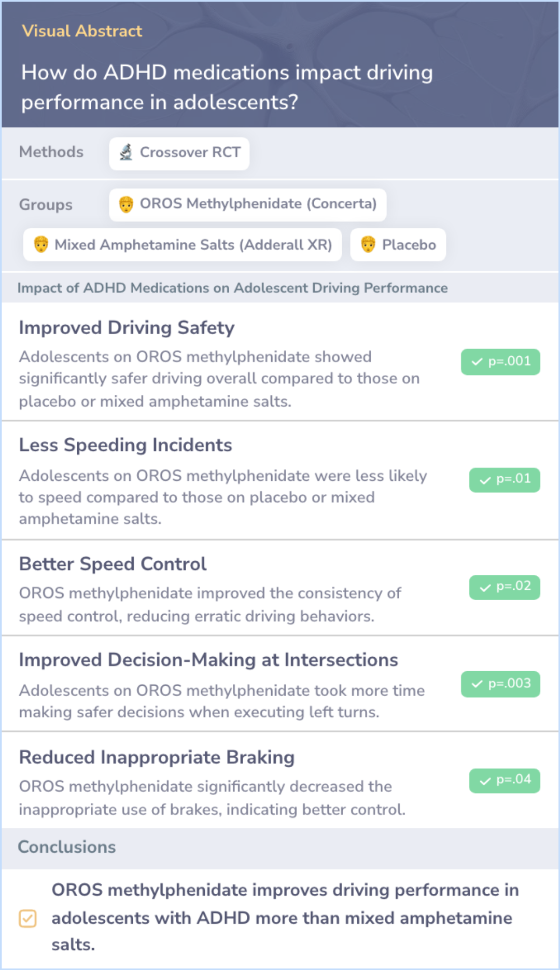Click the checkmark icon in p=.003 badge
The height and width of the screenshot is (970, 560).
pyautogui.click(x=477, y=684)
